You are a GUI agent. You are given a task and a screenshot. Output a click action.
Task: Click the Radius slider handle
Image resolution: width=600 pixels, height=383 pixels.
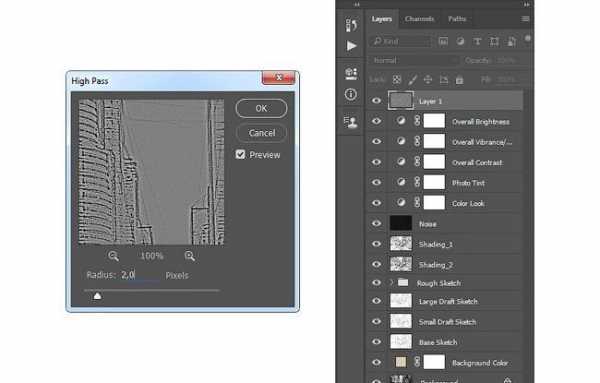[97, 296]
